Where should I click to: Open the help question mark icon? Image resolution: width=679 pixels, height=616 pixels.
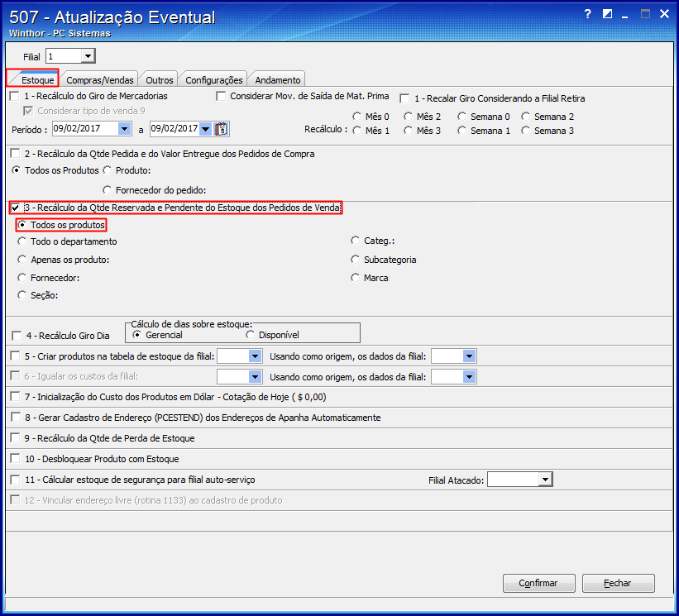pos(587,14)
